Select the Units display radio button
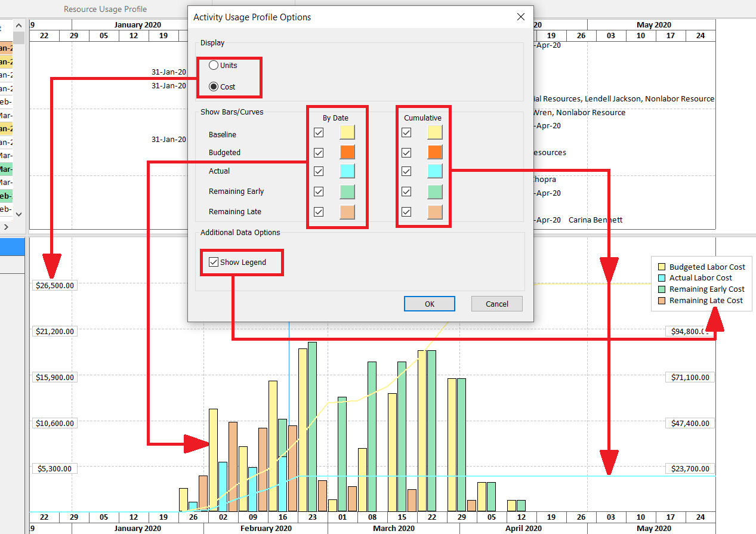756x534 pixels. (214, 65)
